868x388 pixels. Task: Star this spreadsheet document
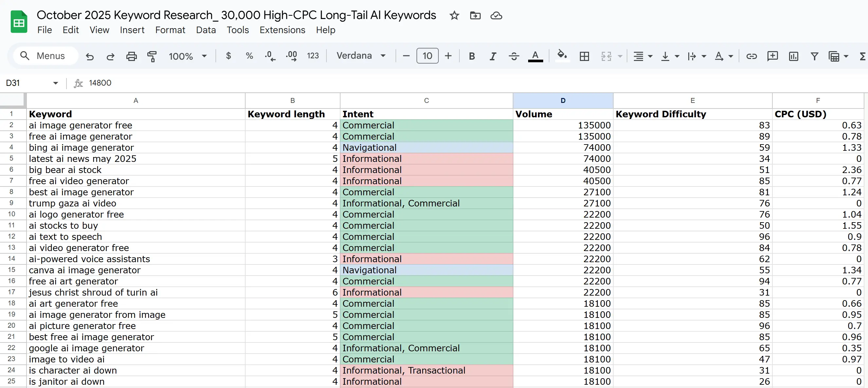coord(454,15)
